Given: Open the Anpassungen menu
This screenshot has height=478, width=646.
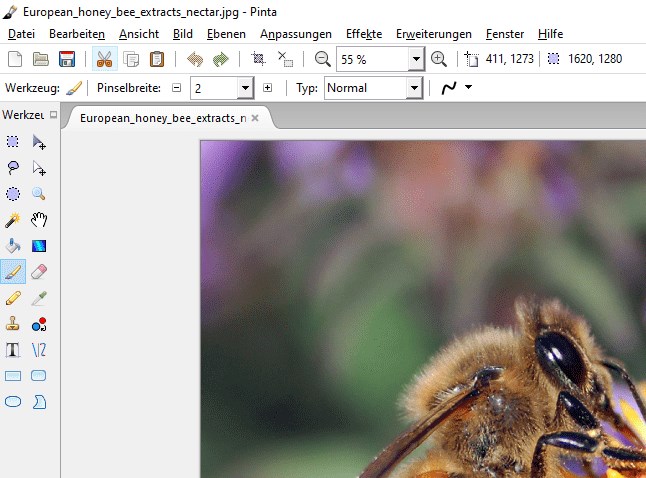Looking at the screenshot, I should pyautogui.click(x=296, y=34).
